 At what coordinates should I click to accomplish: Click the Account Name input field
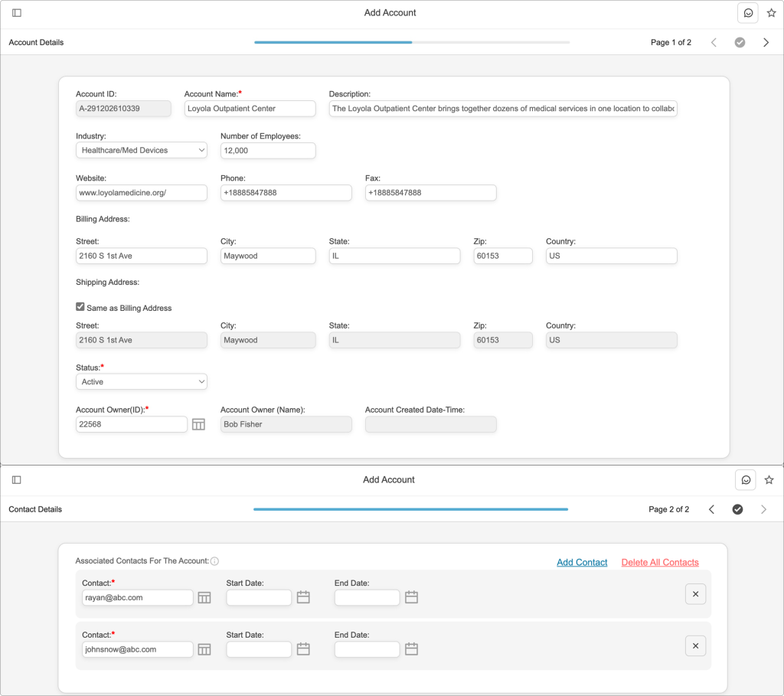coord(250,109)
